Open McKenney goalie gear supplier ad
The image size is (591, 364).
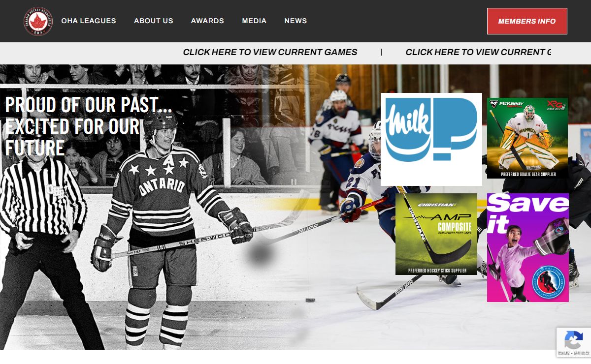point(527,138)
